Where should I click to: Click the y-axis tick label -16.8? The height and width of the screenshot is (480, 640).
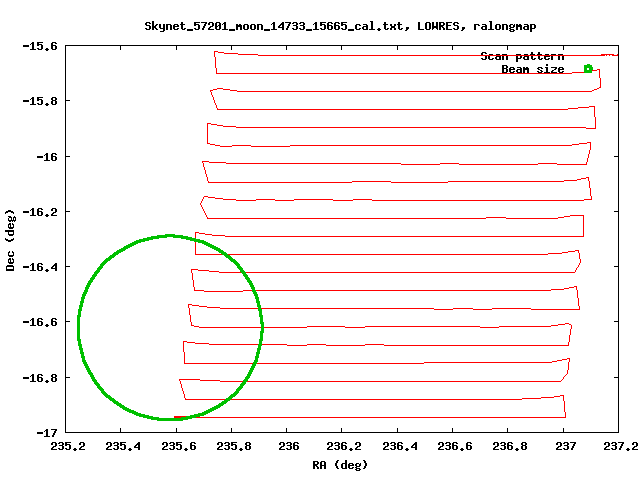(40, 378)
